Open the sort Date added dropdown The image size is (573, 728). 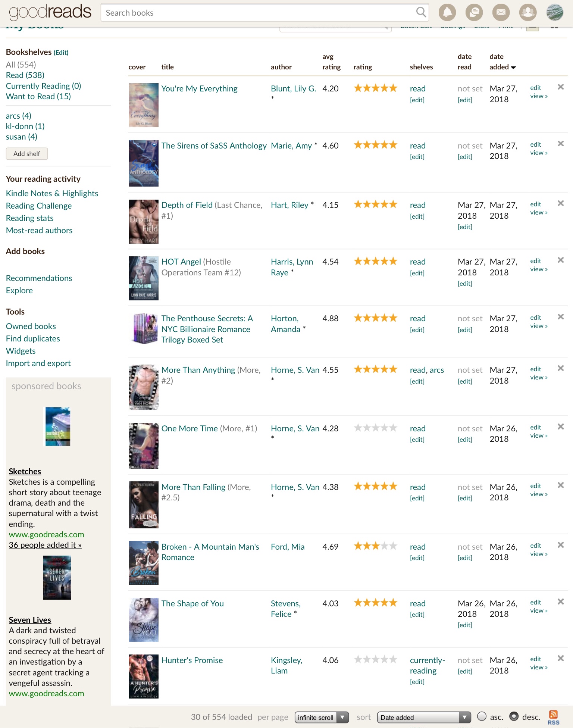tap(424, 717)
